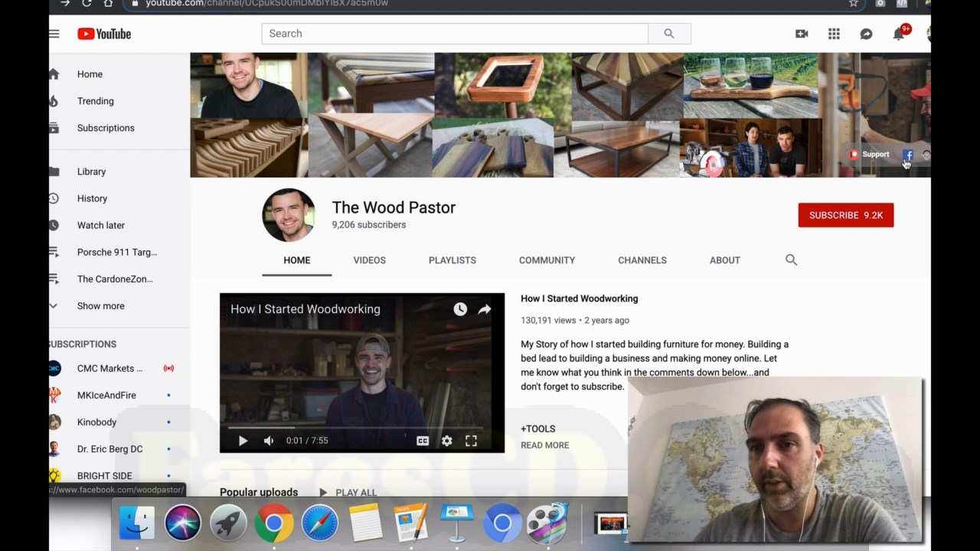Click the Support link on the banner
The width and height of the screenshot is (980, 551).
[870, 155]
